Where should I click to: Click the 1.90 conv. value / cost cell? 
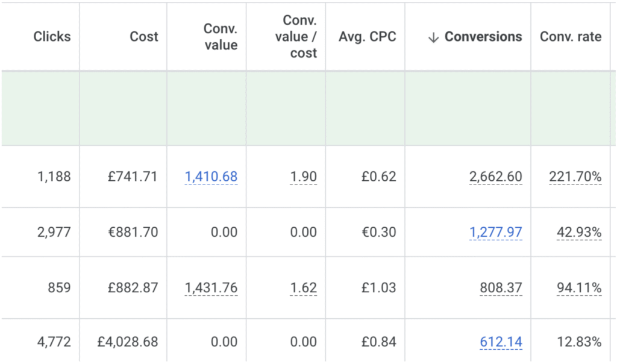(x=304, y=177)
